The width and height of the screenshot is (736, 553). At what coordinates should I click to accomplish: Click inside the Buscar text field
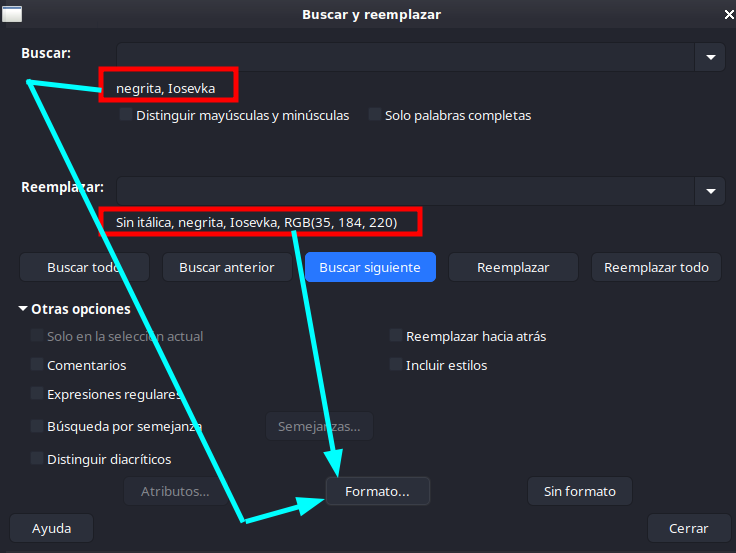(x=406, y=57)
